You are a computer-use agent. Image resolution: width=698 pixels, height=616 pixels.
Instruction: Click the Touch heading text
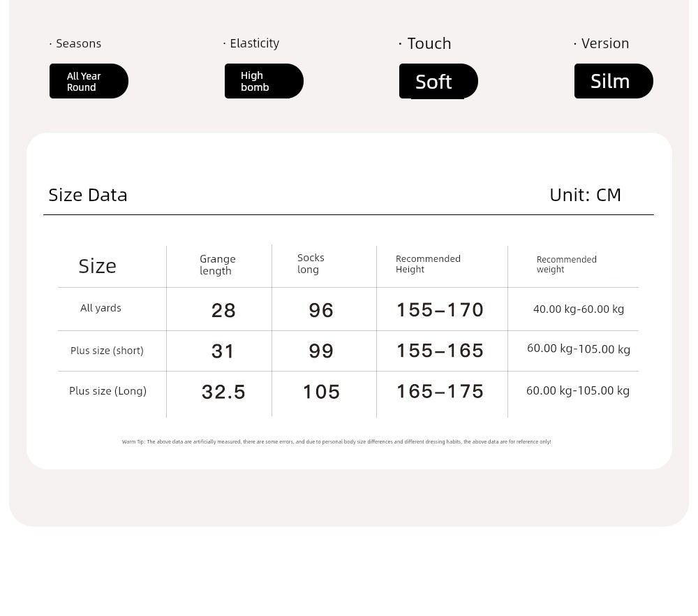(429, 43)
